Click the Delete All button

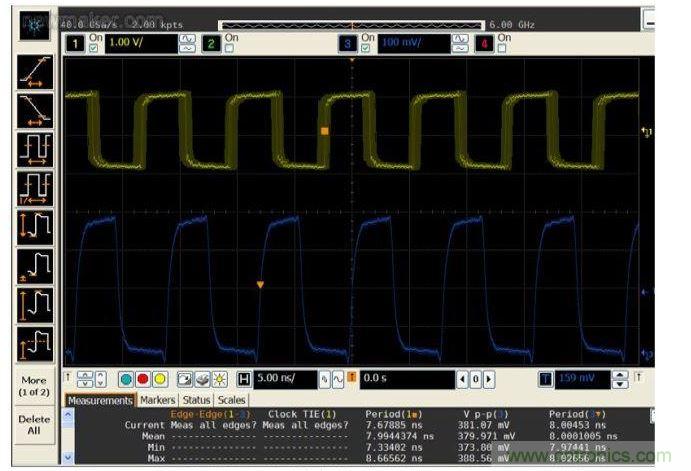coord(34,424)
